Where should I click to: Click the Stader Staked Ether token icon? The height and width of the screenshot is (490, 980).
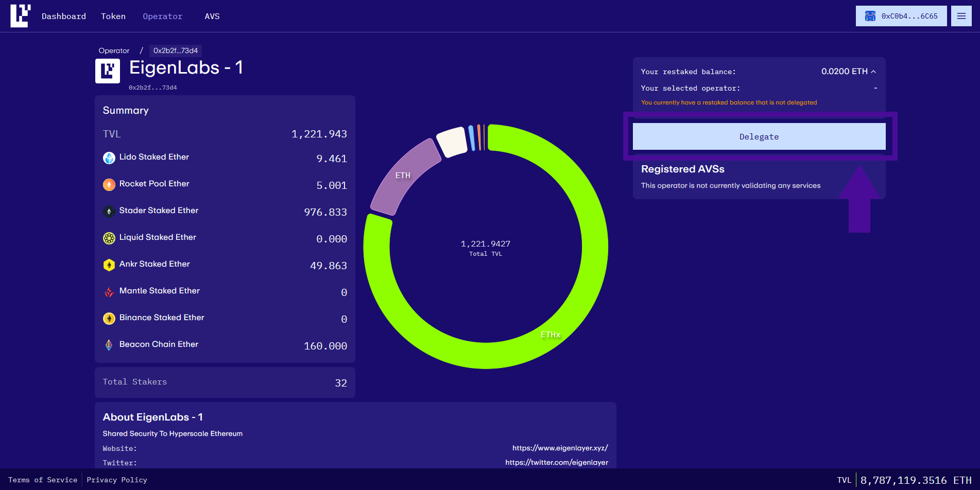pyautogui.click(x=109, y=212)
